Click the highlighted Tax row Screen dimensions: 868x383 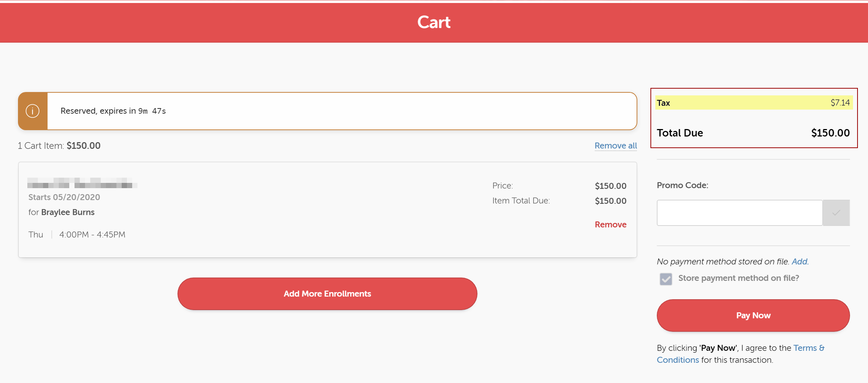[753, 103]
